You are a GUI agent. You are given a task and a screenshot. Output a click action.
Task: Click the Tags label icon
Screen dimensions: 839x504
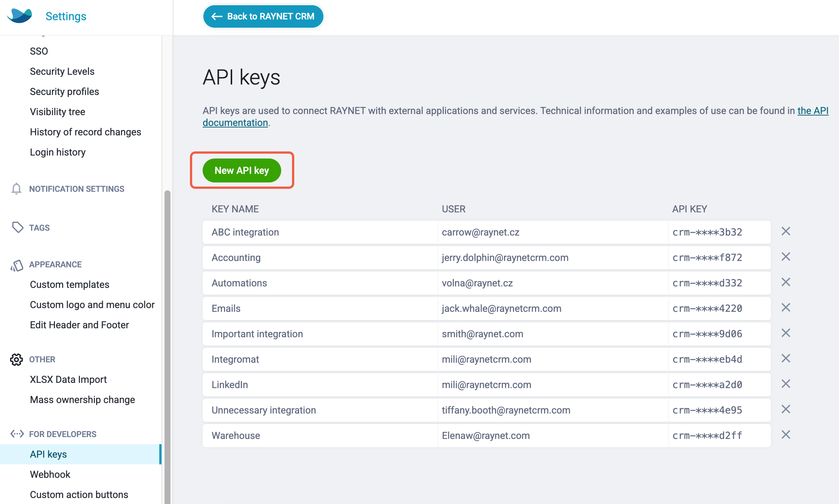(x=18, y=227)
